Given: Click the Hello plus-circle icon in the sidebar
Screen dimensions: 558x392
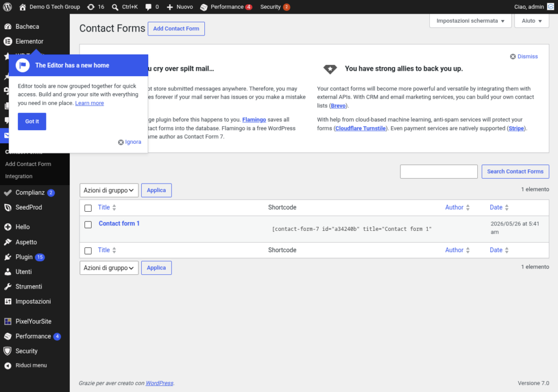Looking at the screenshot, I should click(8, 227).
